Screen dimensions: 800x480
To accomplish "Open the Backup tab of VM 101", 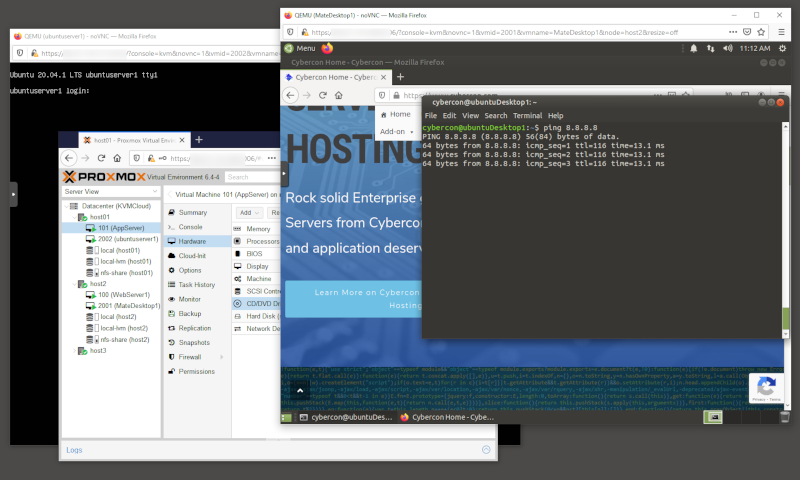I will click(197, 314).
